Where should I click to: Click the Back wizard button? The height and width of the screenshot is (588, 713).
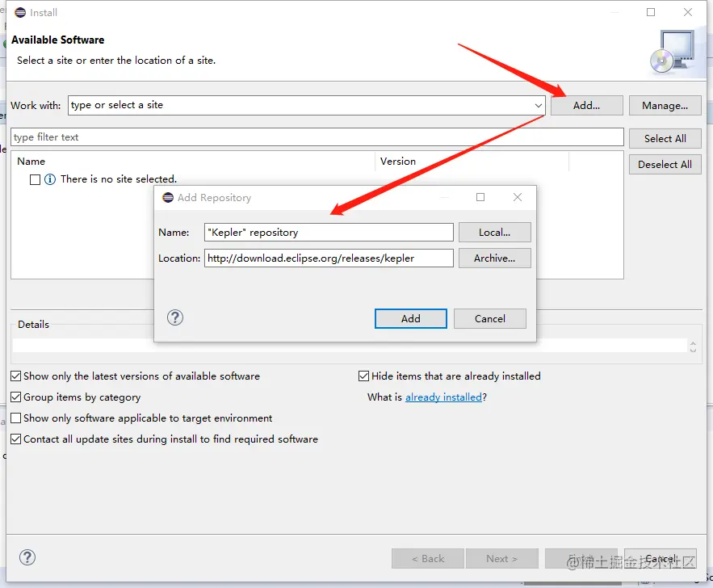428,558
